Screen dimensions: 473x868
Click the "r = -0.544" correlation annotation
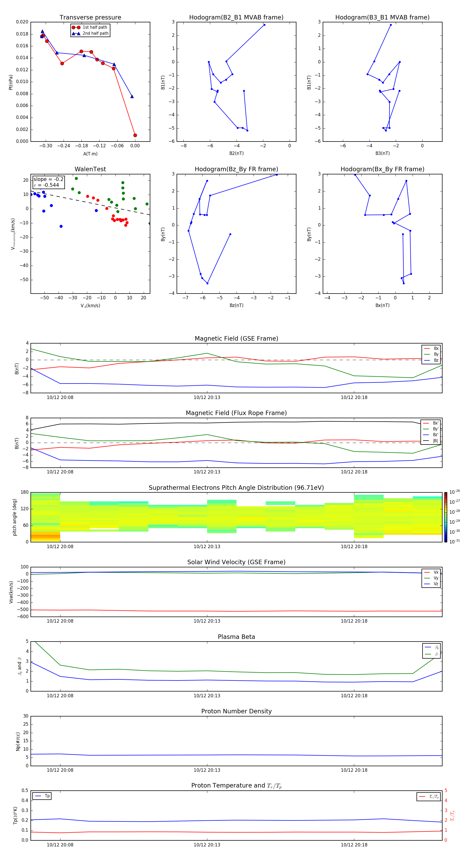pyautogui.click(x=47, y=185)
